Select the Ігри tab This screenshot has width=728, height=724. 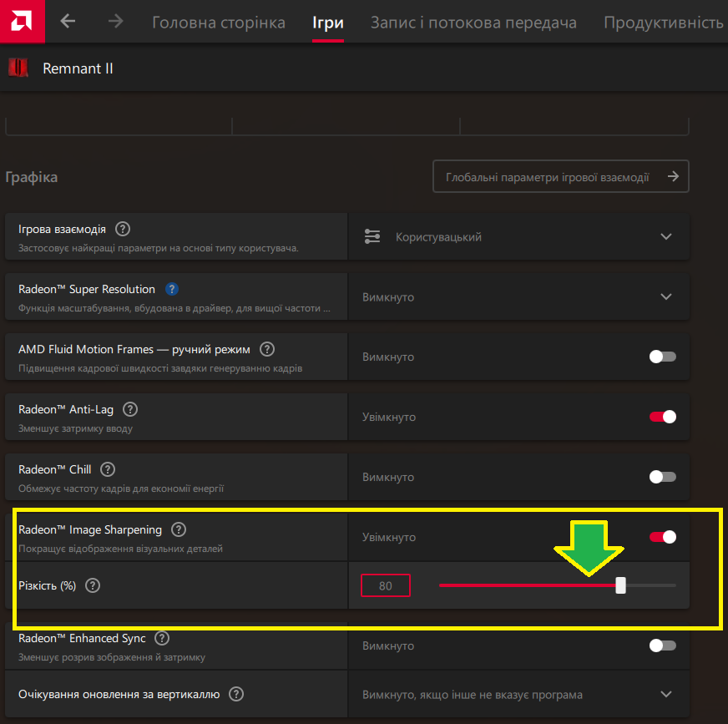[x=328, y=23]
